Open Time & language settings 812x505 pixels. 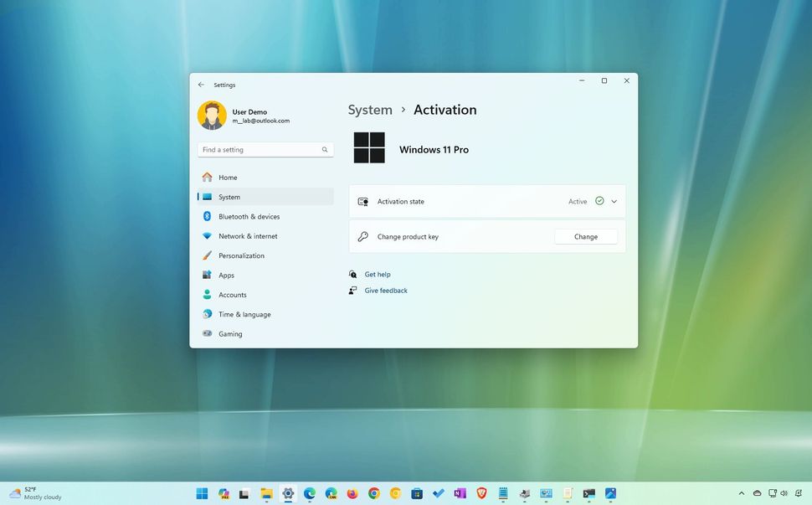pyautogui.click(x=243, y=314)
